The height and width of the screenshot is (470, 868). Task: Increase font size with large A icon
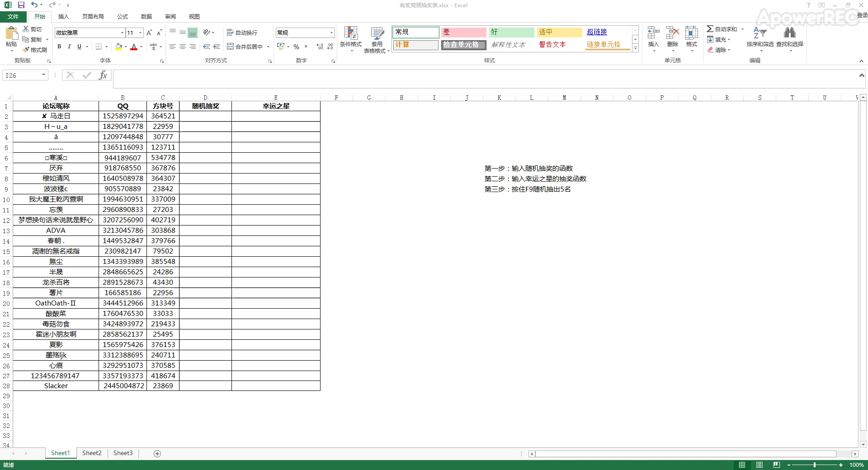149,33
